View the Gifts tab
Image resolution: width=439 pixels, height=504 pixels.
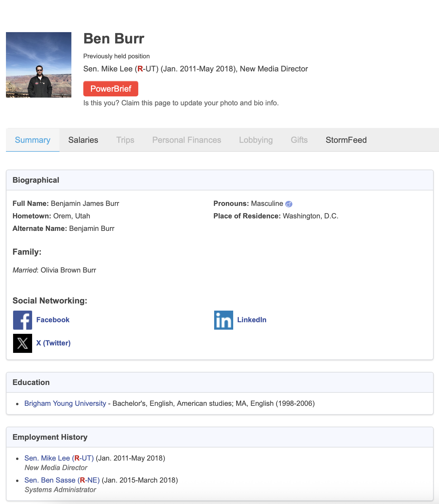(299, 140)
